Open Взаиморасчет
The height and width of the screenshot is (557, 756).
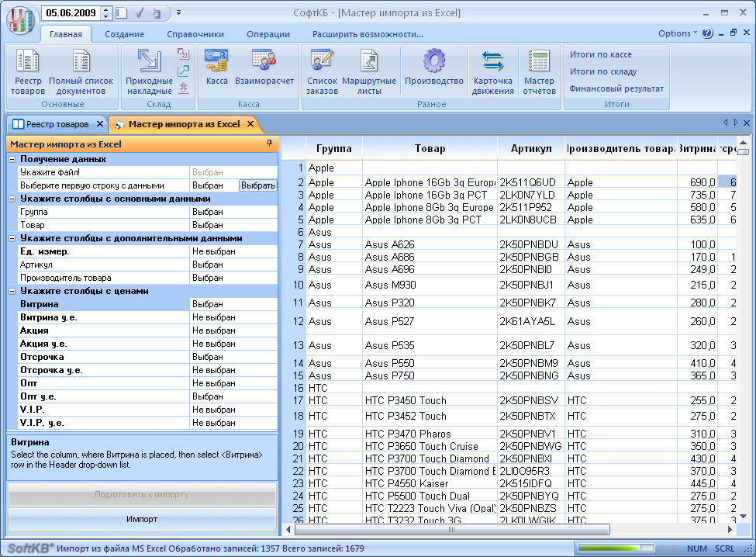[264, 67]
